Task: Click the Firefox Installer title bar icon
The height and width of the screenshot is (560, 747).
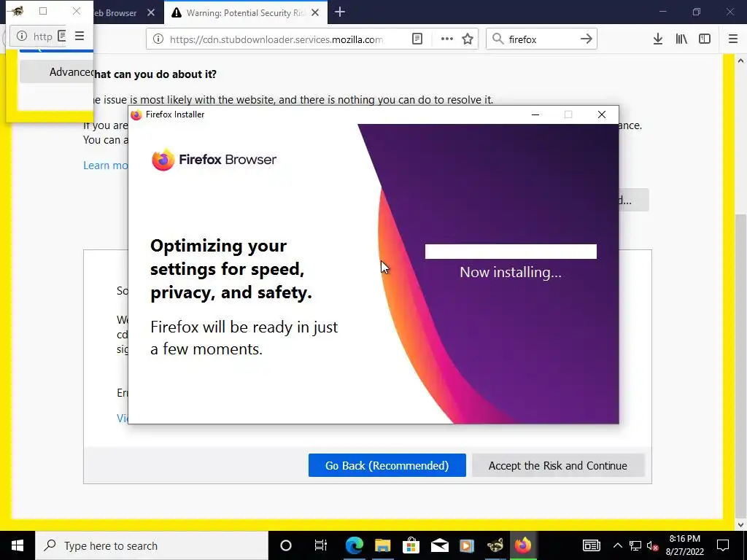Action: pyautogui.click(x=136, y=114)
